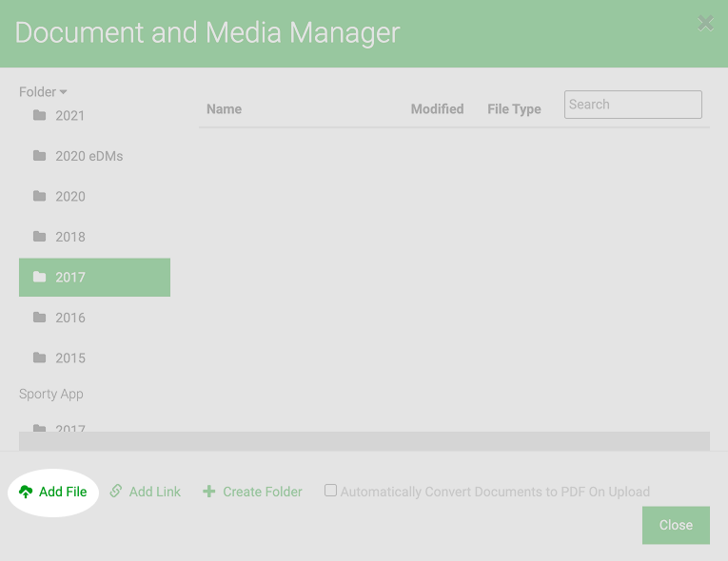Open the 2015 folder
Image resolution: width=728 pixels, height=561 pixels.
click(x=70, y=358)
